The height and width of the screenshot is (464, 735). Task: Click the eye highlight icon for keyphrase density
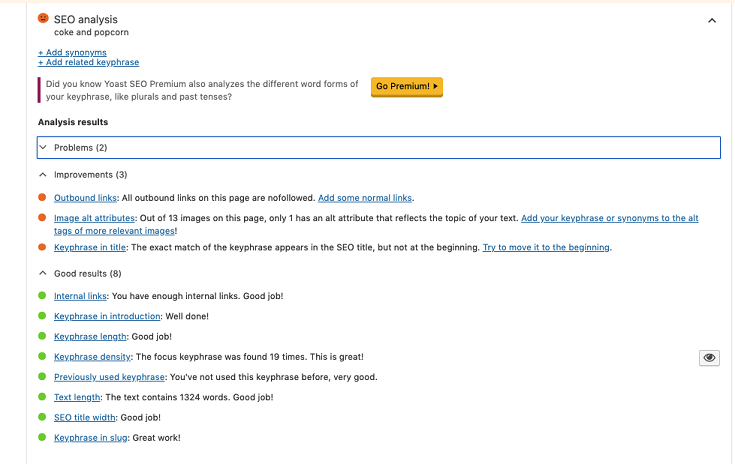point(709,358)
